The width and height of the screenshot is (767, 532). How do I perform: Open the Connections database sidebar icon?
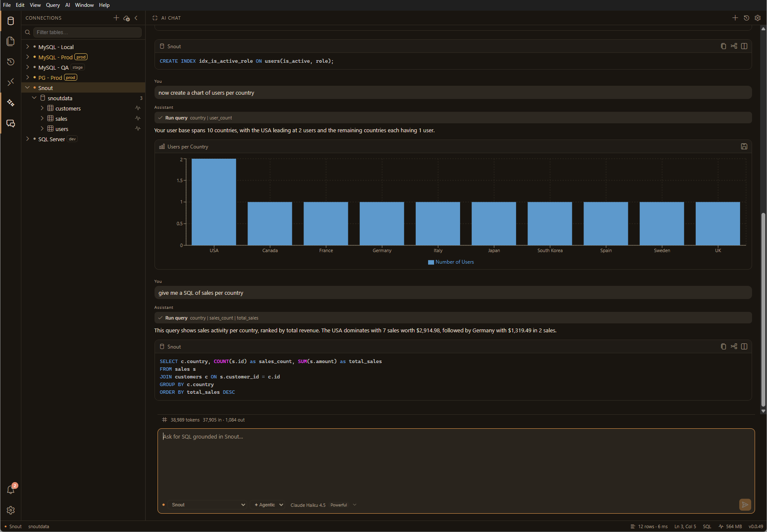point(11,21)
